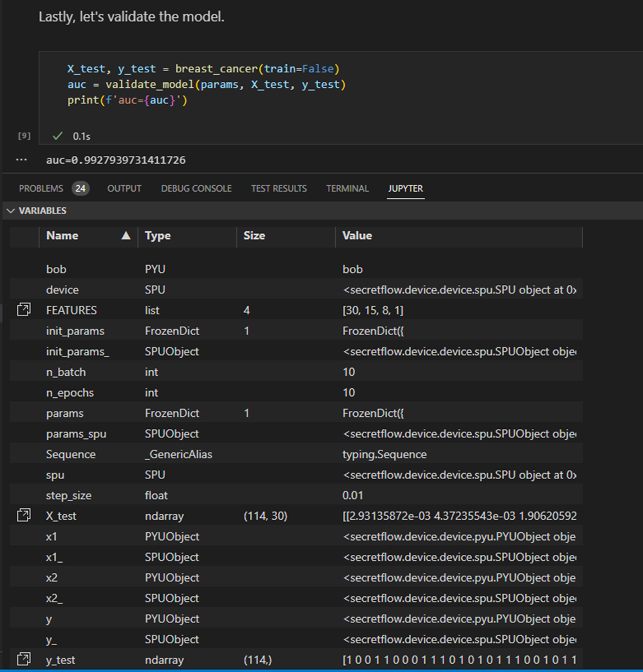
Task: Show X_test array in the data viewer
Action: [23, 515]
